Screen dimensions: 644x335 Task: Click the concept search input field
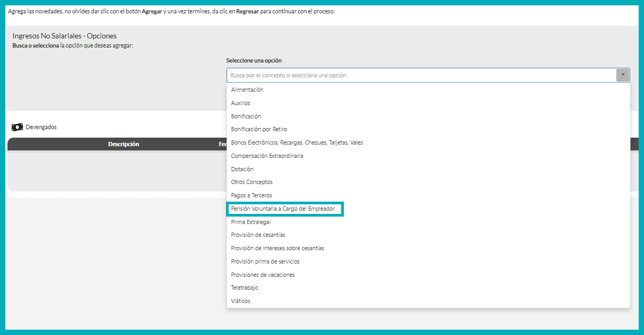(421, 75)
